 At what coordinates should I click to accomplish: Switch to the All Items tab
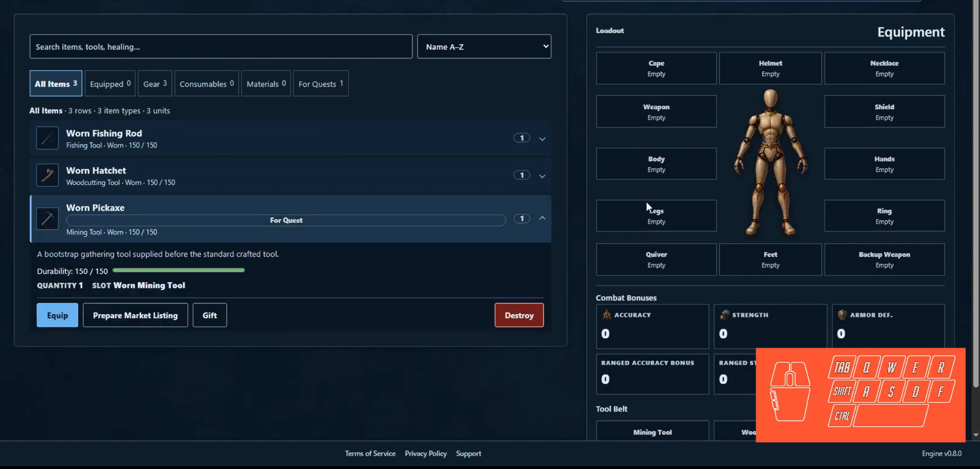click(x=56, y=84)
